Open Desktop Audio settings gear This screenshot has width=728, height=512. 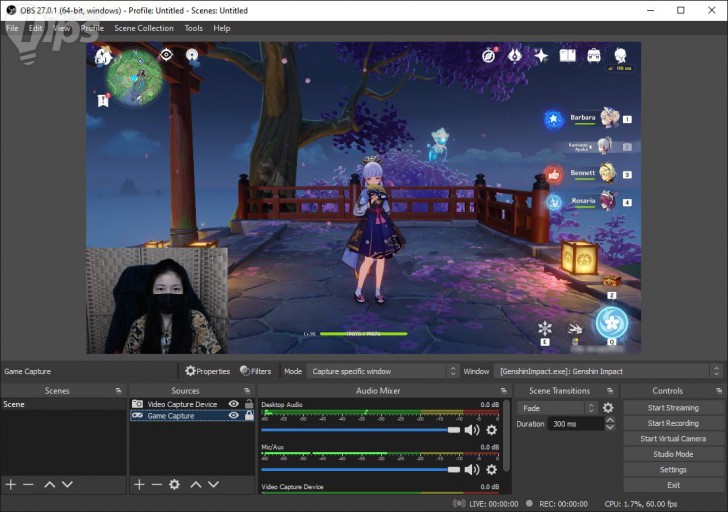pos(491,430)
